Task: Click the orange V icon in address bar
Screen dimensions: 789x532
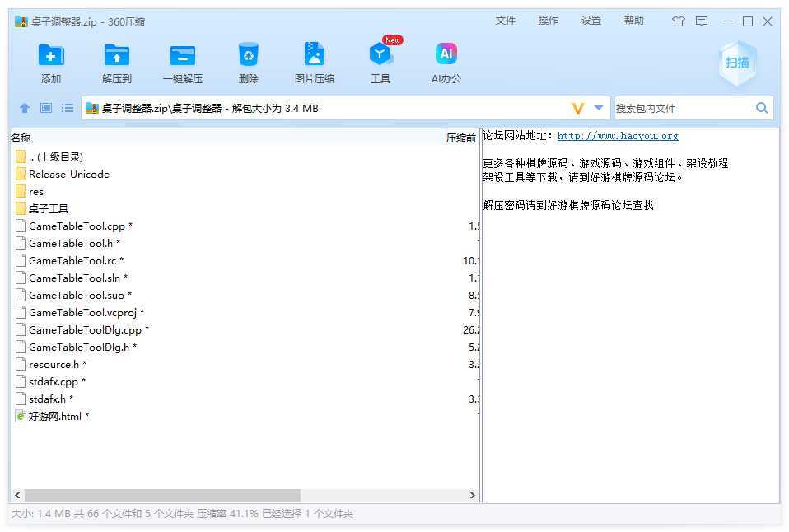Action: coord(577,108)
